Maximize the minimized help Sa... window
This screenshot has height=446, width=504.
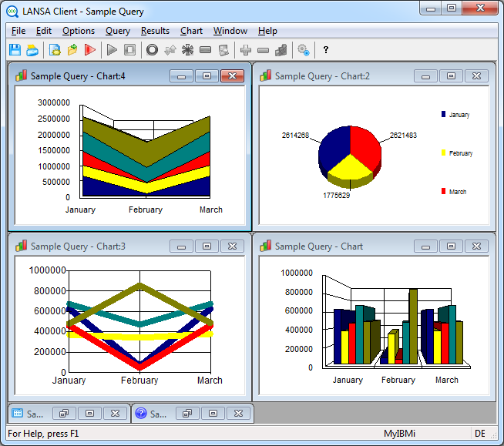pyautogui.click(x=213, y=413)
